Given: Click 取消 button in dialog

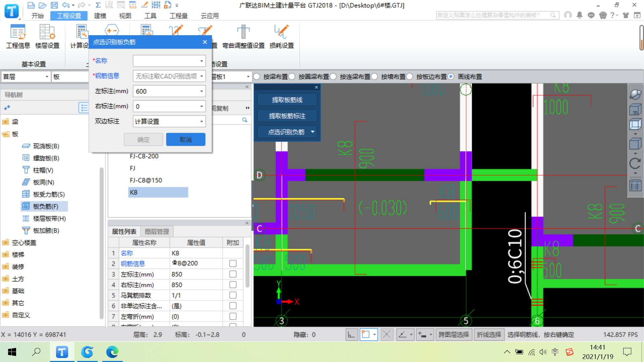Looking at the screenshot, I should pyautogui.click(x=186, y=140).
